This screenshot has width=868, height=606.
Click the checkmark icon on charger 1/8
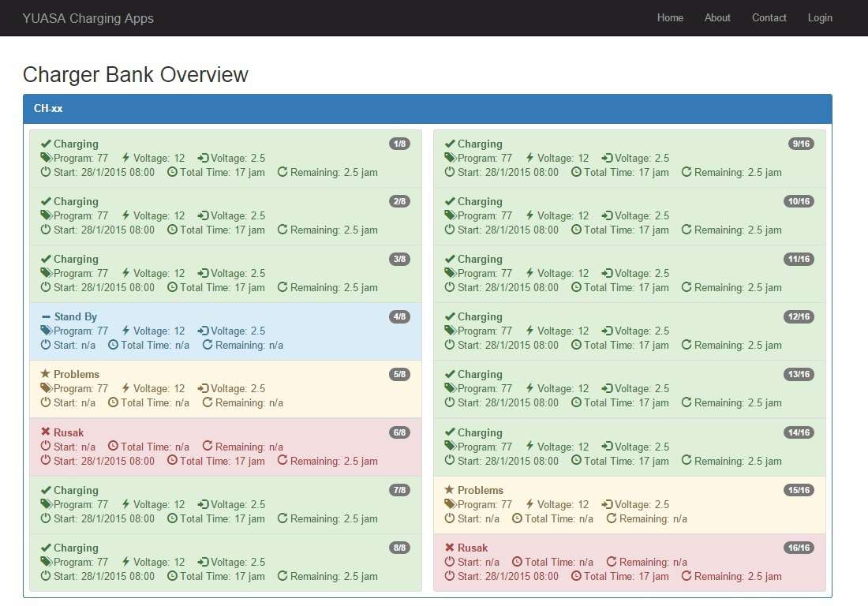tap(46, 144)
